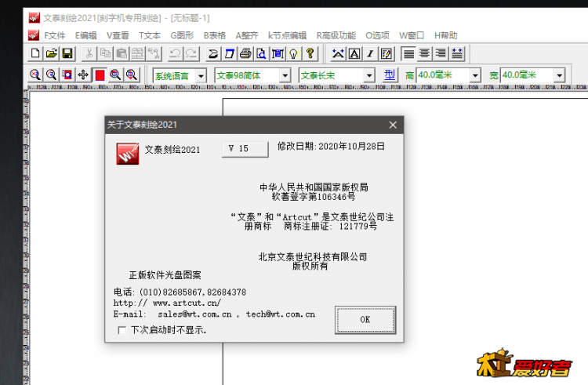
Task: Click the redo arrow icon
Action: click(x=191, y=53)
